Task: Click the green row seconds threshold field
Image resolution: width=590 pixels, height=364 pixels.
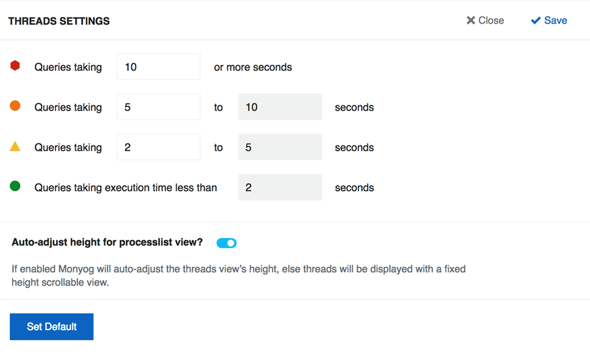Action: point(280,187)
